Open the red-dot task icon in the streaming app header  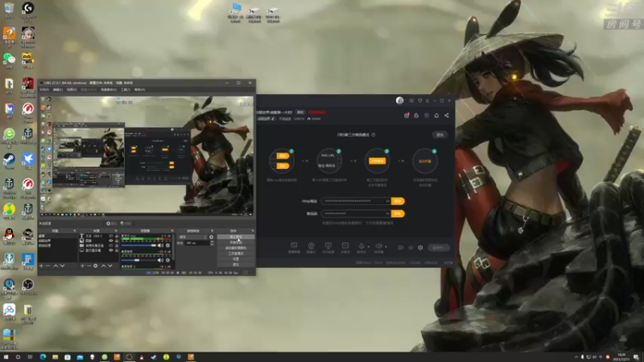(x=407, y=115)
